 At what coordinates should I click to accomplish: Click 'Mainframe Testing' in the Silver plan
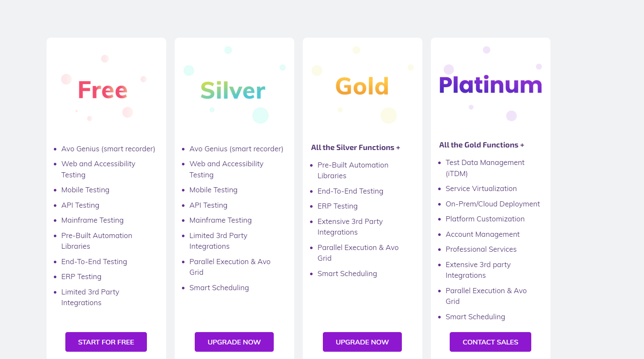[220, 220]
